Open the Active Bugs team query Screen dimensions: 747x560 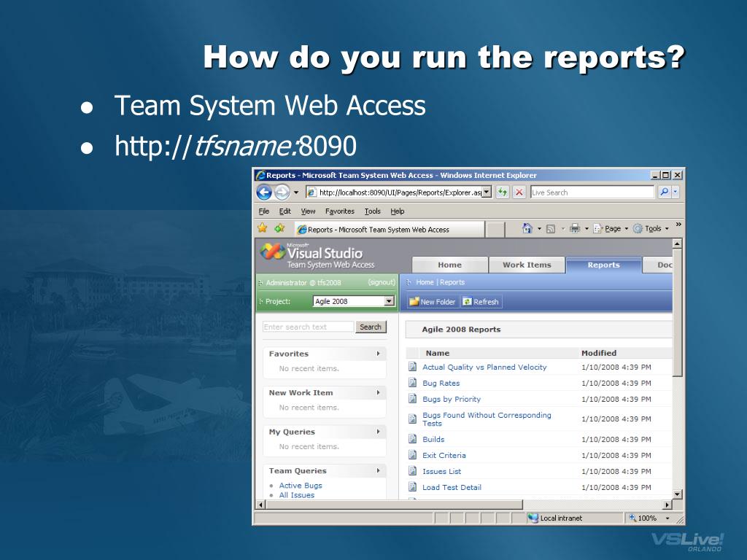point(301,485)
